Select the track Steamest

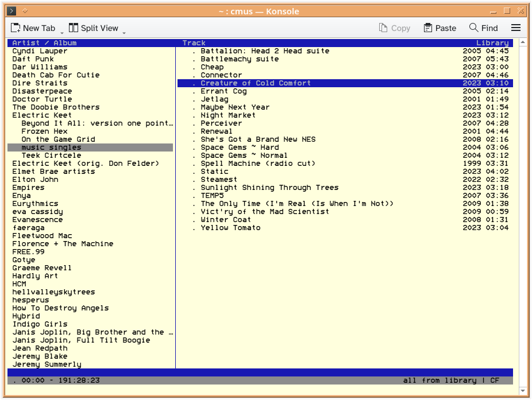coord(345,180)
